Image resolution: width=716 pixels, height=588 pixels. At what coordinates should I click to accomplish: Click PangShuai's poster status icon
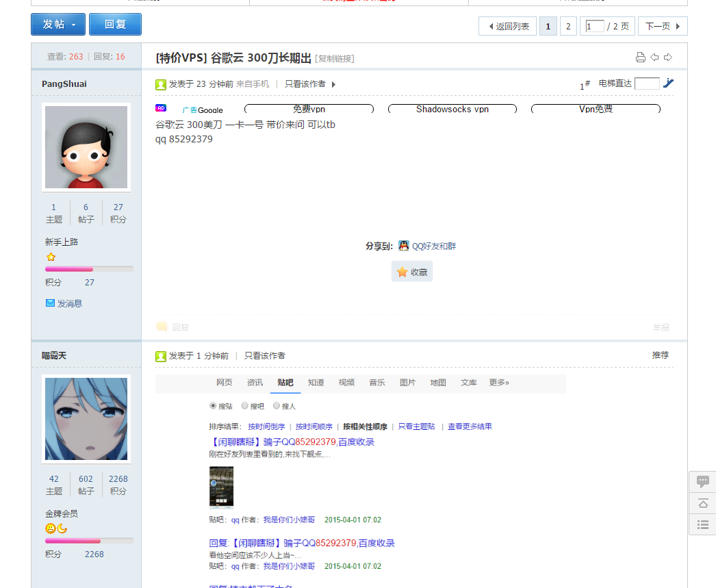160,84
